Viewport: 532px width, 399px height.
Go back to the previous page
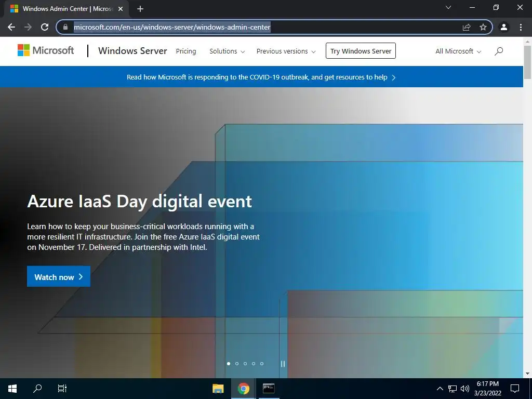click(11, 27)
